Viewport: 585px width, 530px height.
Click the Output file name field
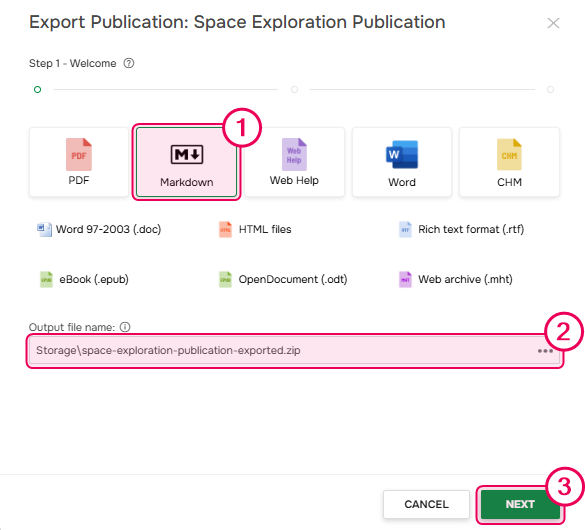click(294, 351)
